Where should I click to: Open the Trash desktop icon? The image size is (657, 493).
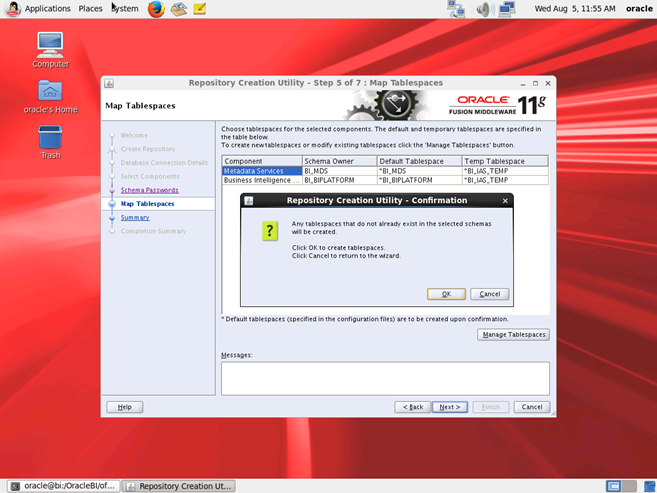tap(50, 142)
